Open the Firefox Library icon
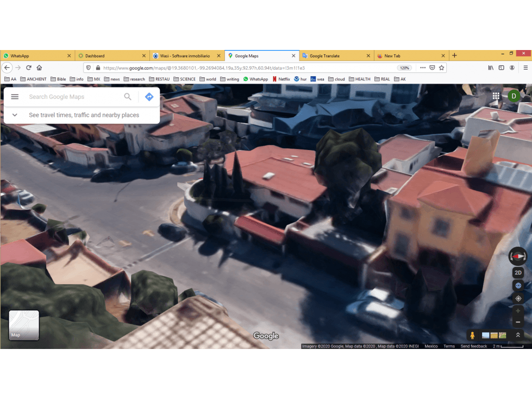The width and height of the screenshot is (532, 399). [491, 68]
